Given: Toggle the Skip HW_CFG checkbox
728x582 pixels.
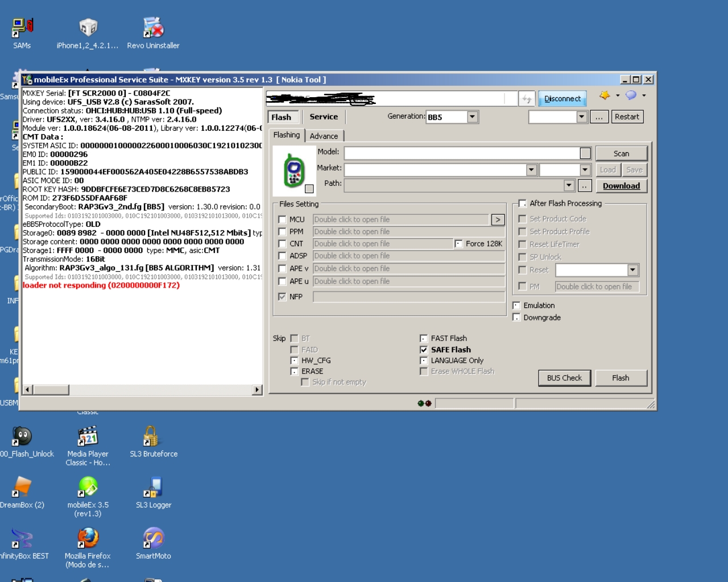Looking at the screenshot, I should tap(294, 360).
